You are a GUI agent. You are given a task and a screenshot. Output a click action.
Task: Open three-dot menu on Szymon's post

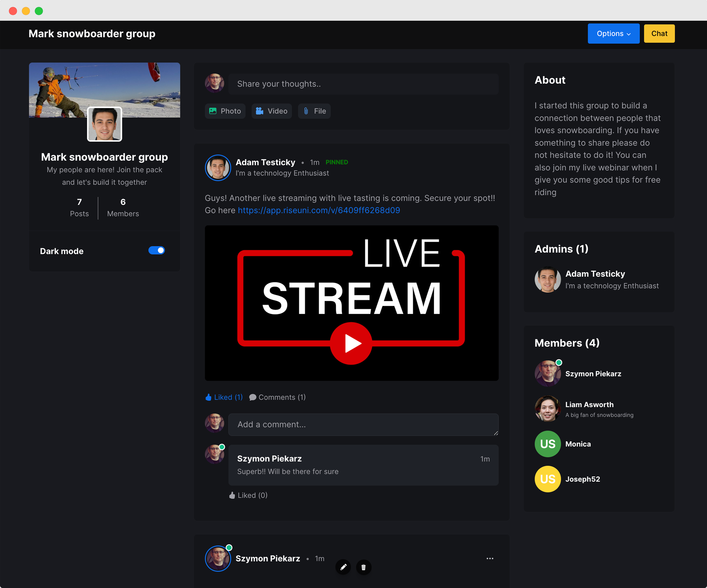click(x=490, y=559)
